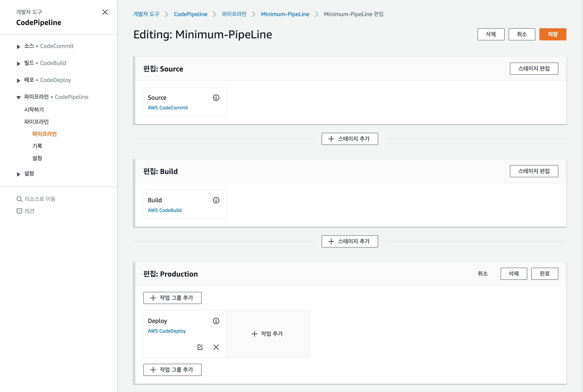Click the info icon on Deploy action
Viewport: 583px width, 392px height.
click(x=216, y=321)
